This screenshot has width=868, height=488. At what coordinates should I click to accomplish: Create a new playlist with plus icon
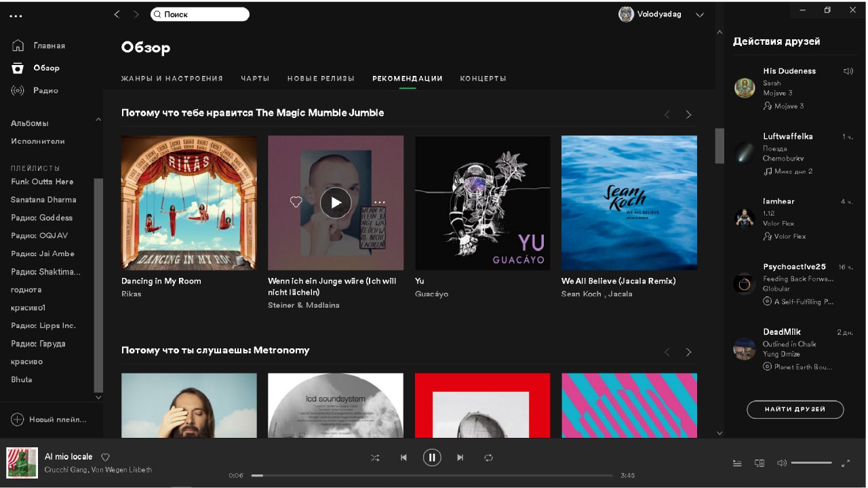coord(18,420)
